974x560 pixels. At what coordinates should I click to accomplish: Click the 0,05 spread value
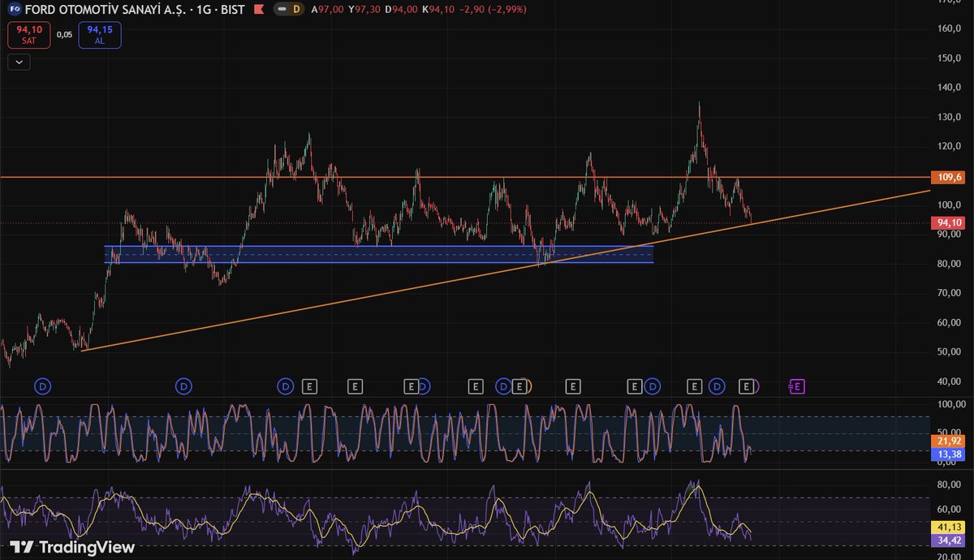click(65, 35)
